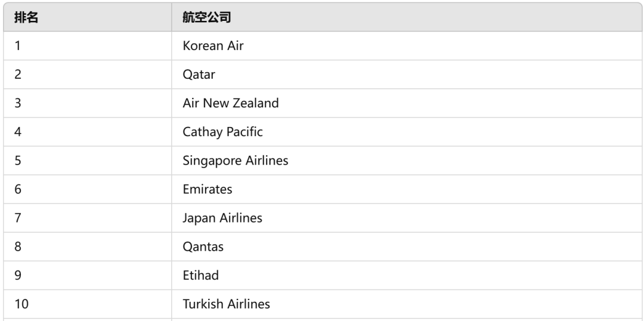Click the Singapore Airlines entry
The width and height of the screenshot is (644, 321).
click(x=407, y=160)
